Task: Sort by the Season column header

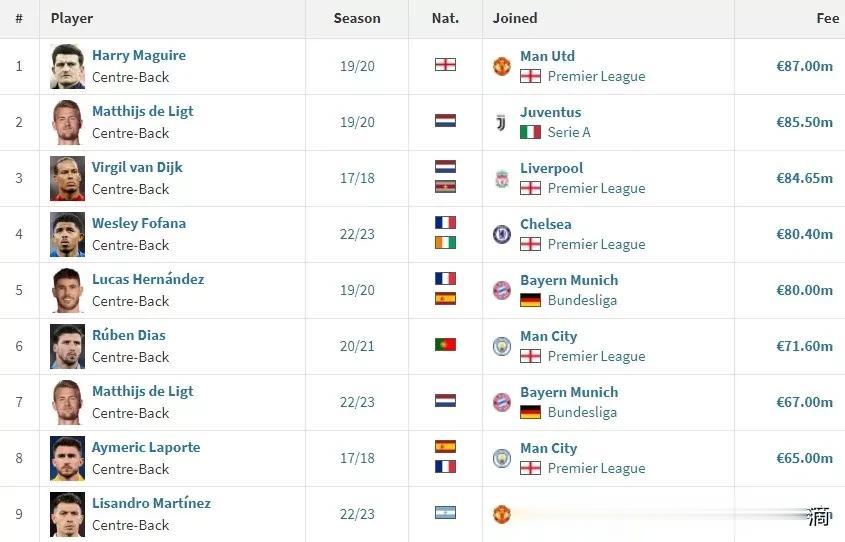Action: coord(357,18)
